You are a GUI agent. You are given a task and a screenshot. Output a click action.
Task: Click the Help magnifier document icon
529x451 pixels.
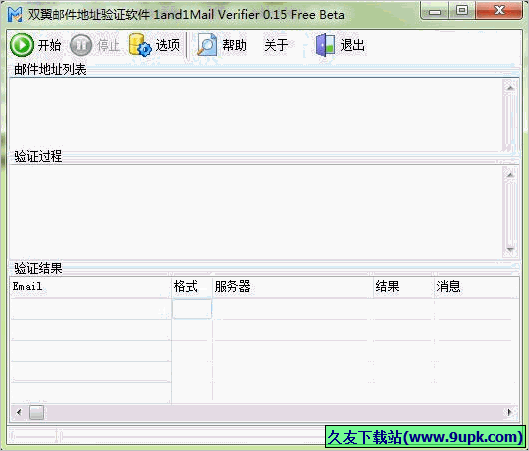click(207, 45)
